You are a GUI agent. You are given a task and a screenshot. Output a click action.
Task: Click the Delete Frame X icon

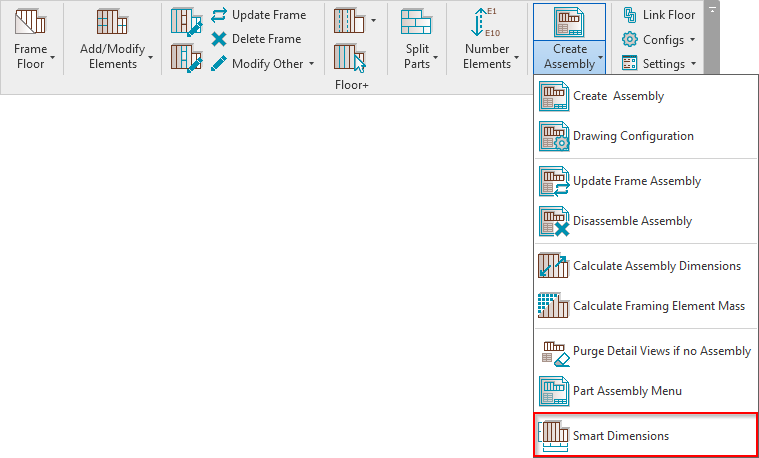pyautogui.click(x=219, y=39)
